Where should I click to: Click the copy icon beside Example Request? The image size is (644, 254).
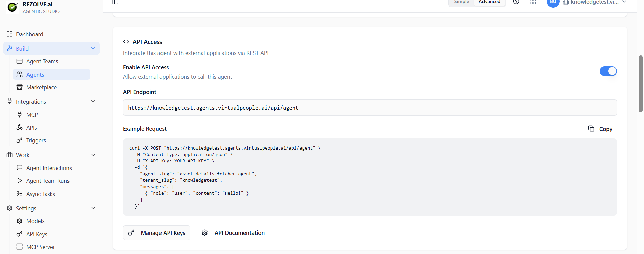pyautogui.click(x=591, y=129)
